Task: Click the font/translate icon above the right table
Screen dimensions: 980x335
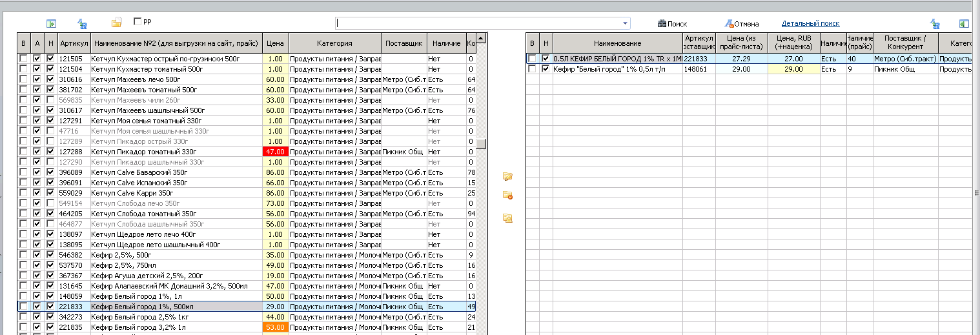Action: pos(935,23)
